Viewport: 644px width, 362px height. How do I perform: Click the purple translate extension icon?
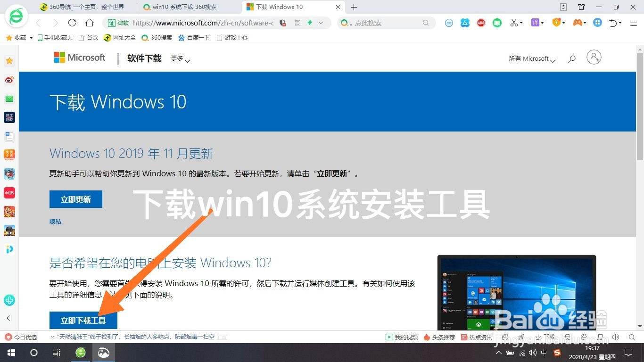pos(535,23)
